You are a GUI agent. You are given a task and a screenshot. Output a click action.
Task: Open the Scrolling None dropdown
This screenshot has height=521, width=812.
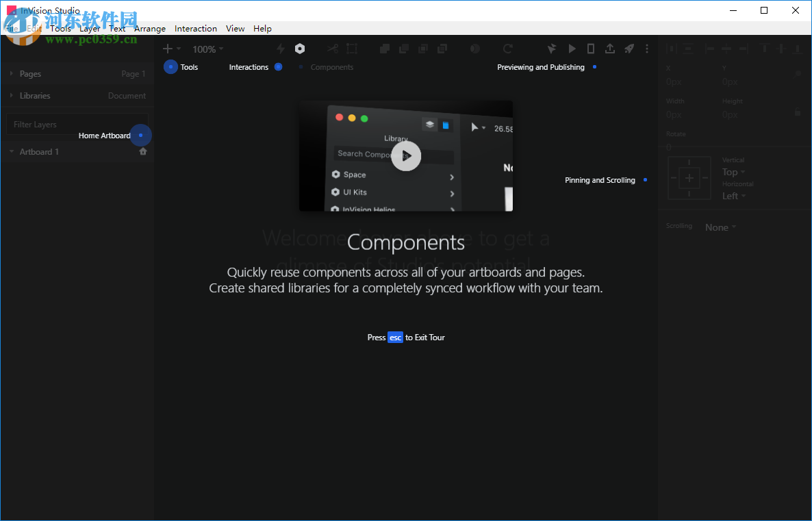click(x=720, y=227)
